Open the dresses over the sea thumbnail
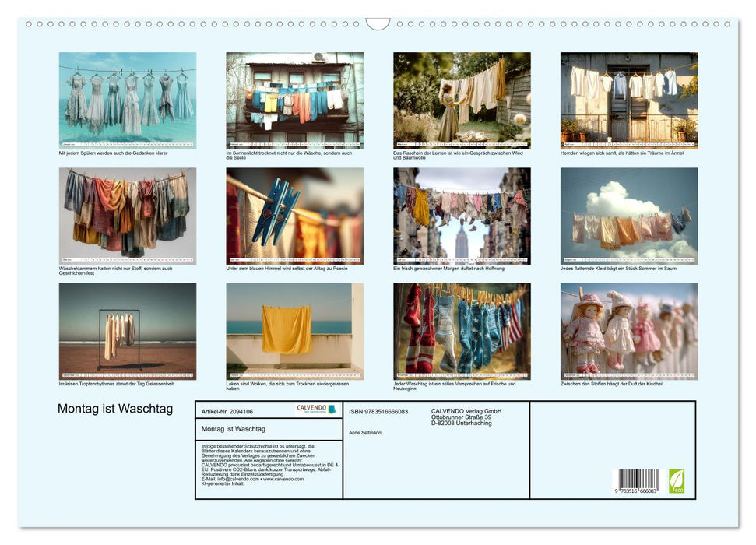 (x=128, y=100)
